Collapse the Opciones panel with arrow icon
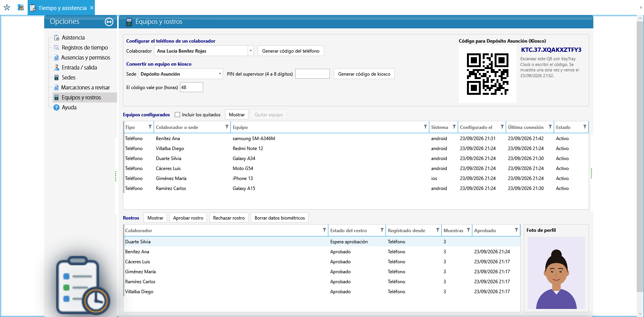 (109, 22)
